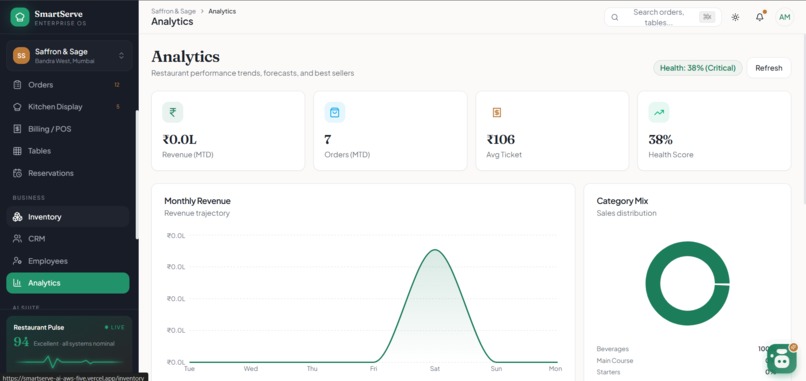Image resolution: width=806 pixels, height=381 pixels.
Task: Expand the Saffron & Sage restaurant switcher
Action: point(69,56)
